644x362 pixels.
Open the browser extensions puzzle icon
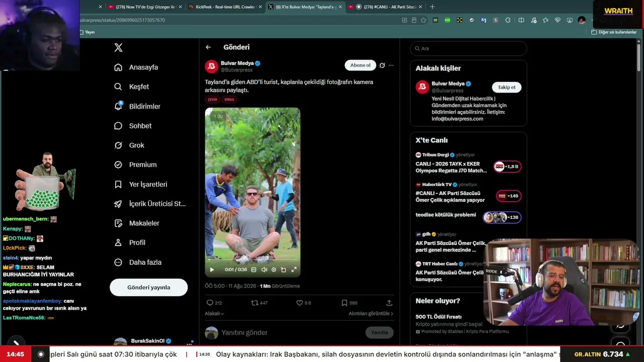[508, 20]
